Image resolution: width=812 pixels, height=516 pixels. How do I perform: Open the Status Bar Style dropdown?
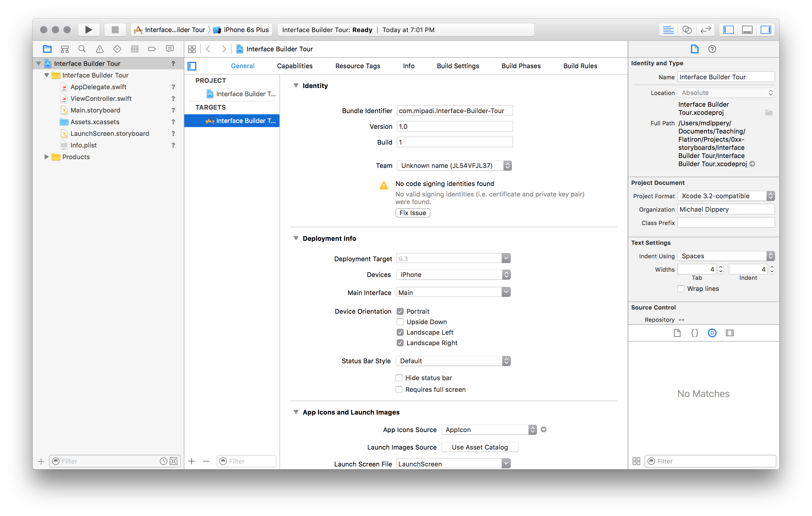tap(454, 361)
